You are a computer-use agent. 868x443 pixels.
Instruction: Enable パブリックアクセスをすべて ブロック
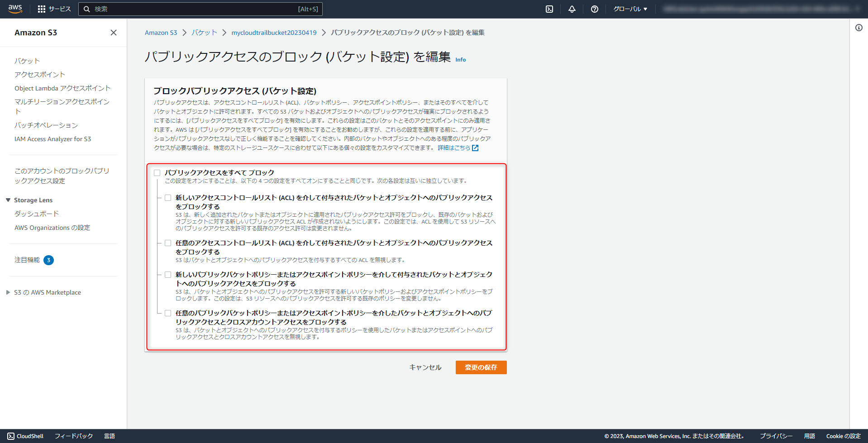tap(157, 172)
